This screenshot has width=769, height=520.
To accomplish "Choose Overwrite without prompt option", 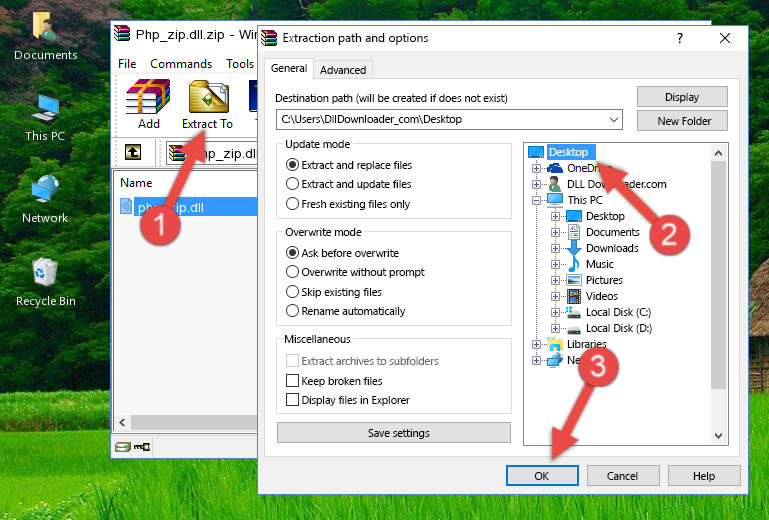I will pyautogui.click(x=293, y=272).
